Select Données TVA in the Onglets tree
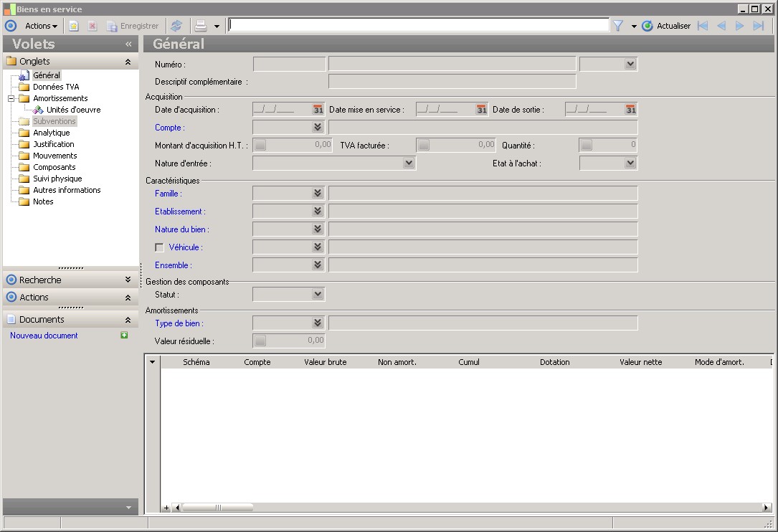The height and width of the screenshot is (532, 778). (56, 87)
